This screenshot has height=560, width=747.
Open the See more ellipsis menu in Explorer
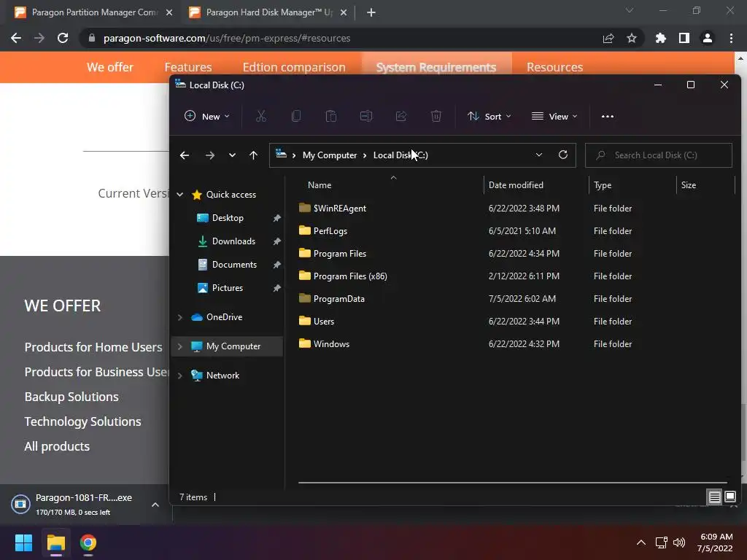[608, 116]
